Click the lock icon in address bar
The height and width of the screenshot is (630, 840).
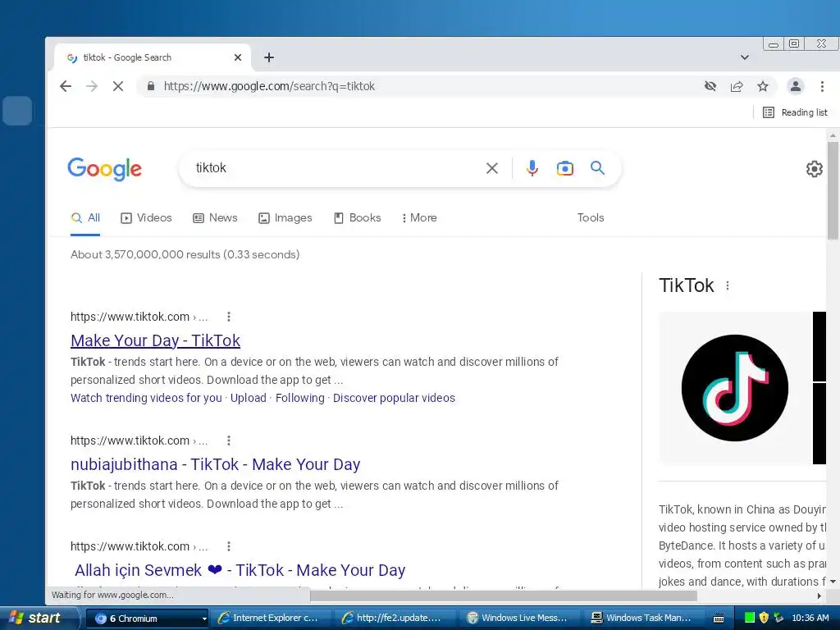point(151,86)
